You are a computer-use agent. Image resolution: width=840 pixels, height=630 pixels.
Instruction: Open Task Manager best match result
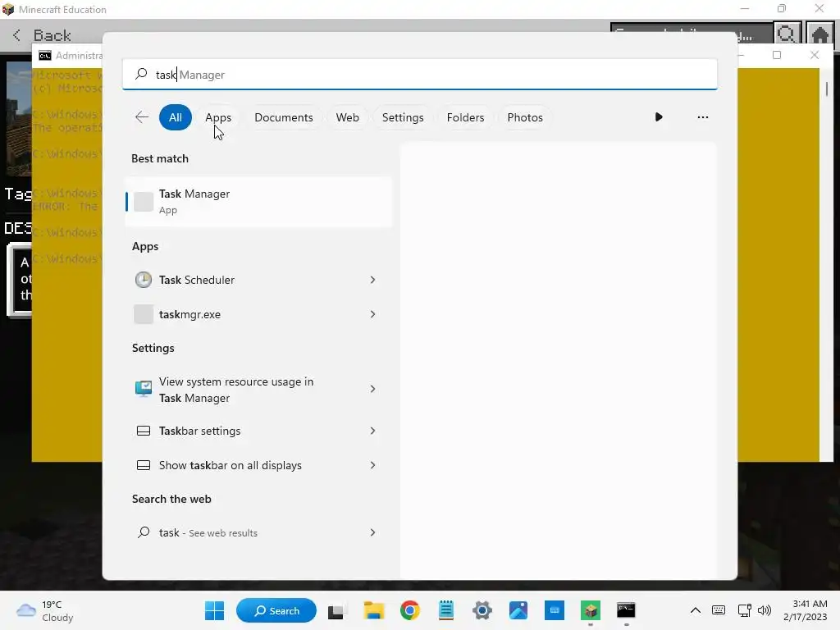point(258,202)
